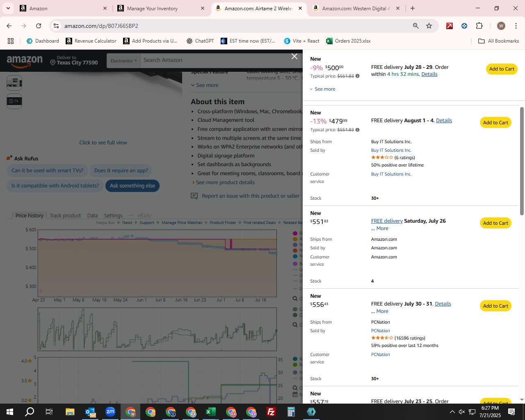Switch to the Data tab
Image resolution: width=525 pixels, height=420 pixels.
coord(92,215)
